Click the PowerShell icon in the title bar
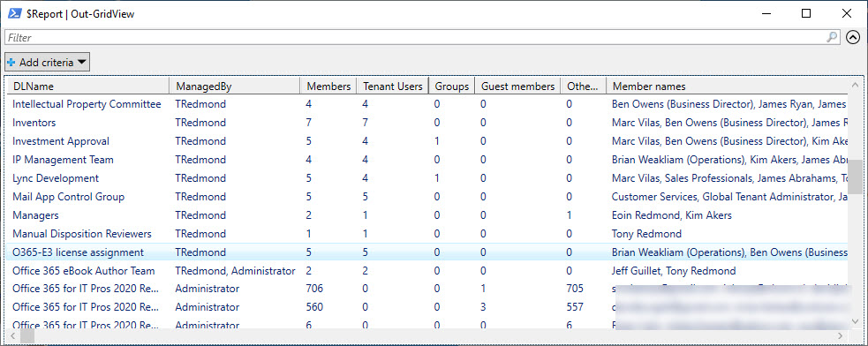This screenshot has height=346, width=868. (x=14, y=14)
